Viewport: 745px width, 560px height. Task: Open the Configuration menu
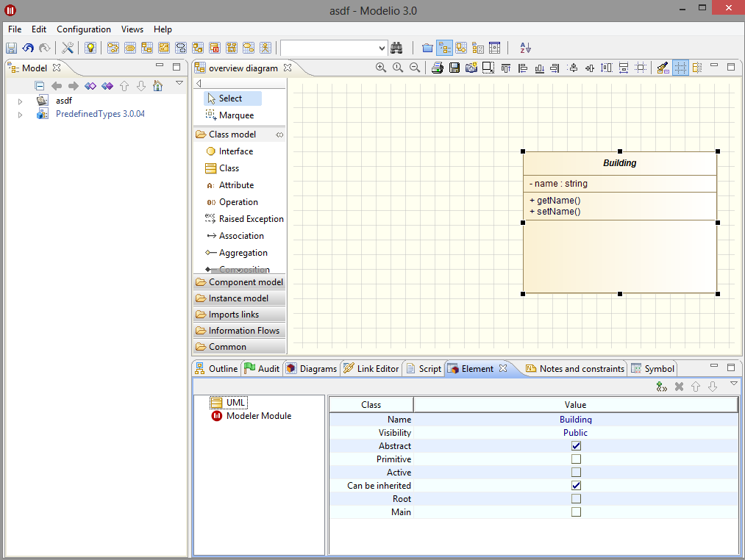coord(84,29)
